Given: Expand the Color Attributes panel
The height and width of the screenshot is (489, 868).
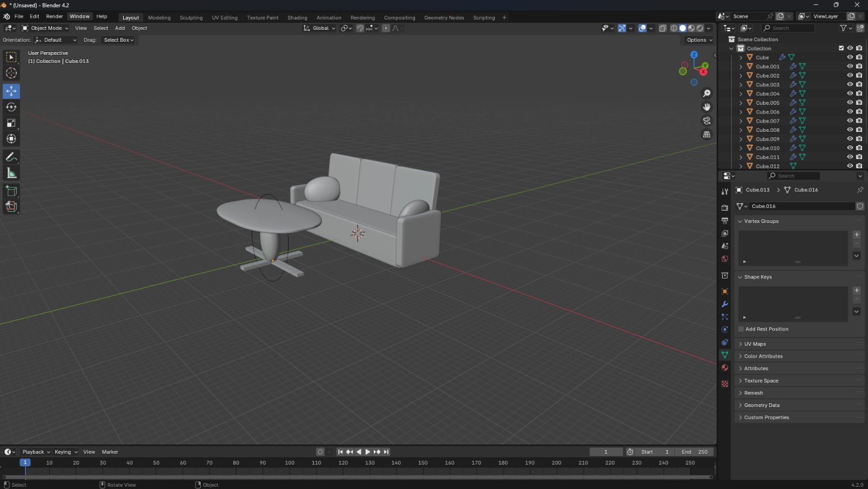Looking at the screenshot, I should tap(763, 356).
